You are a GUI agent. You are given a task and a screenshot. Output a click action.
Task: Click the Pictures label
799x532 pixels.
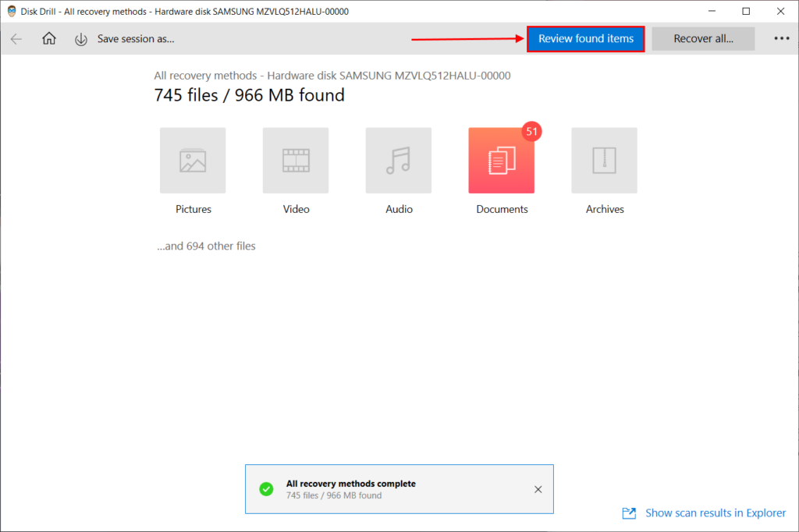[194, 209]
